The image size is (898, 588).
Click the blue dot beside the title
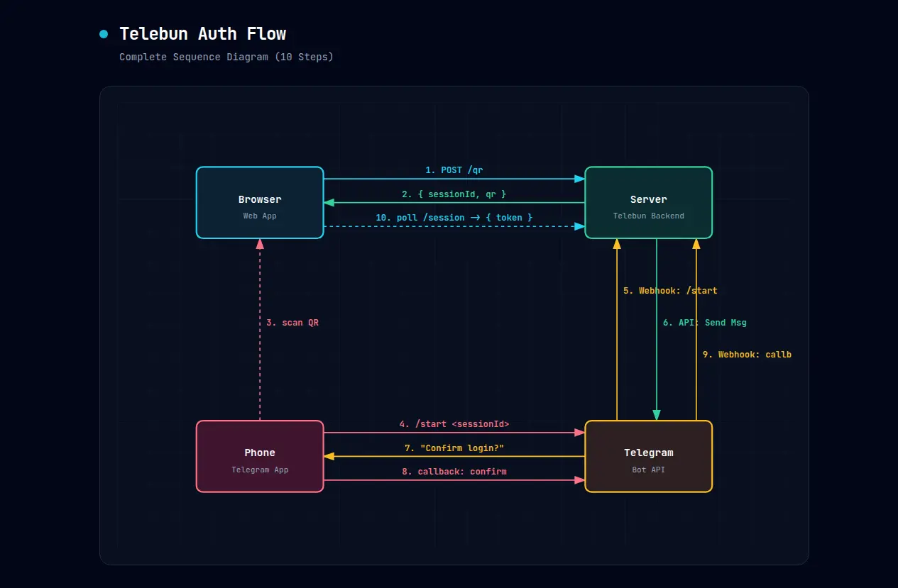104,34
